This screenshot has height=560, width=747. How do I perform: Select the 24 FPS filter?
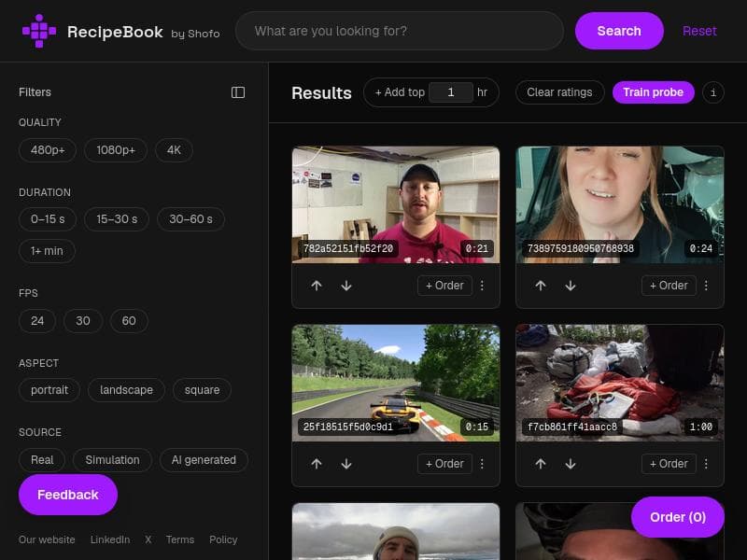(37, 321)
